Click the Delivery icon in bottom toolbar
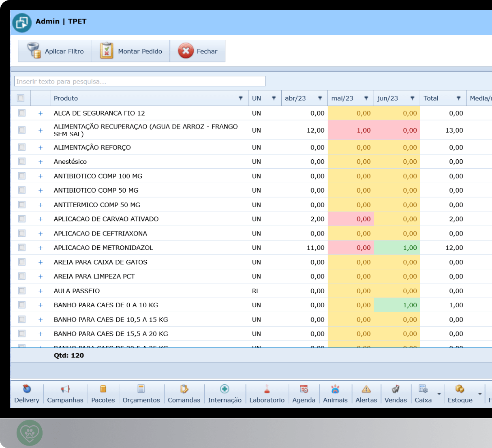The width and height of the screenshot is (492, 448). click(27, 389)
